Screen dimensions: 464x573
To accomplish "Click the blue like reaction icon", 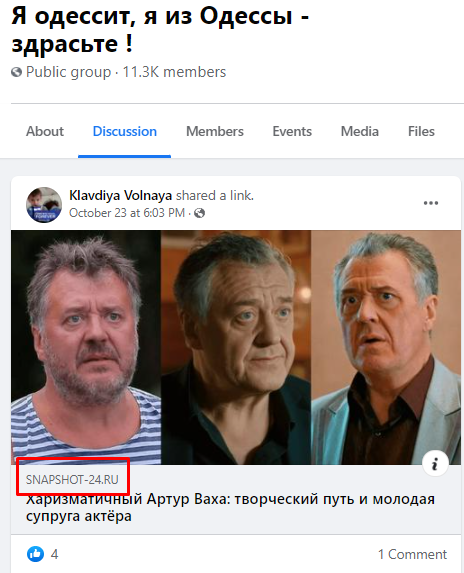I will point(35,554).
